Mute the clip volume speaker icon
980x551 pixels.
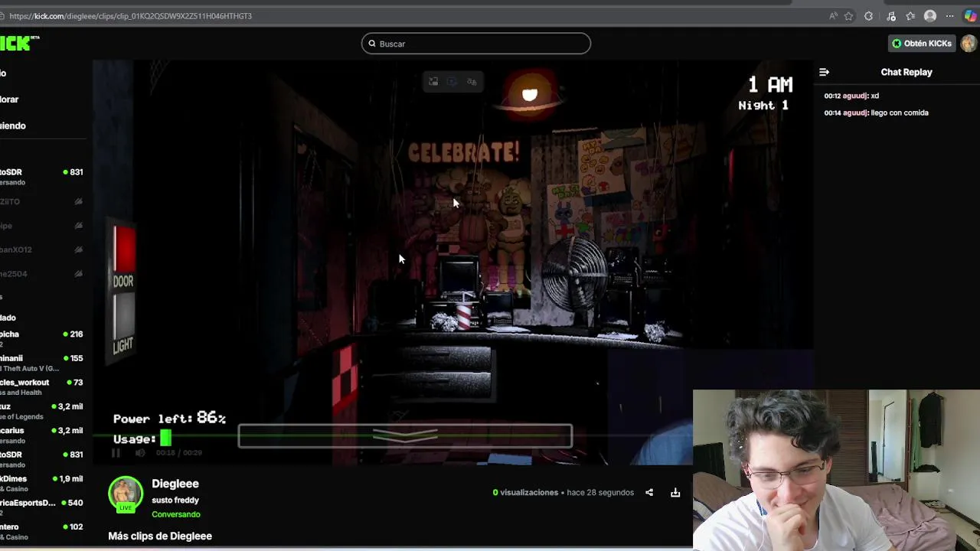[x=140, y=453]
